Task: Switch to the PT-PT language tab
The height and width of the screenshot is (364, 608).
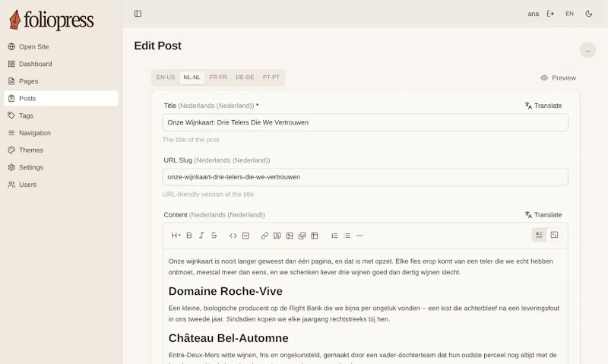Action: click(x=271, y=78)
